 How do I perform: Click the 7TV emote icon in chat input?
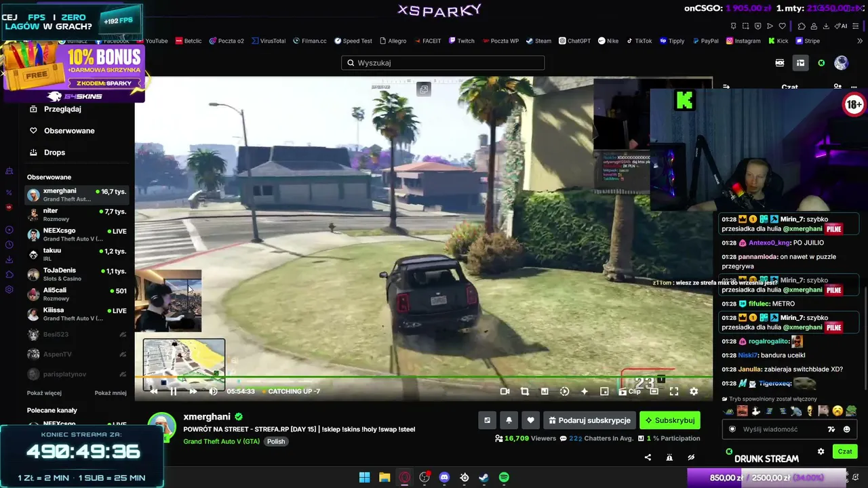point(831,429)
